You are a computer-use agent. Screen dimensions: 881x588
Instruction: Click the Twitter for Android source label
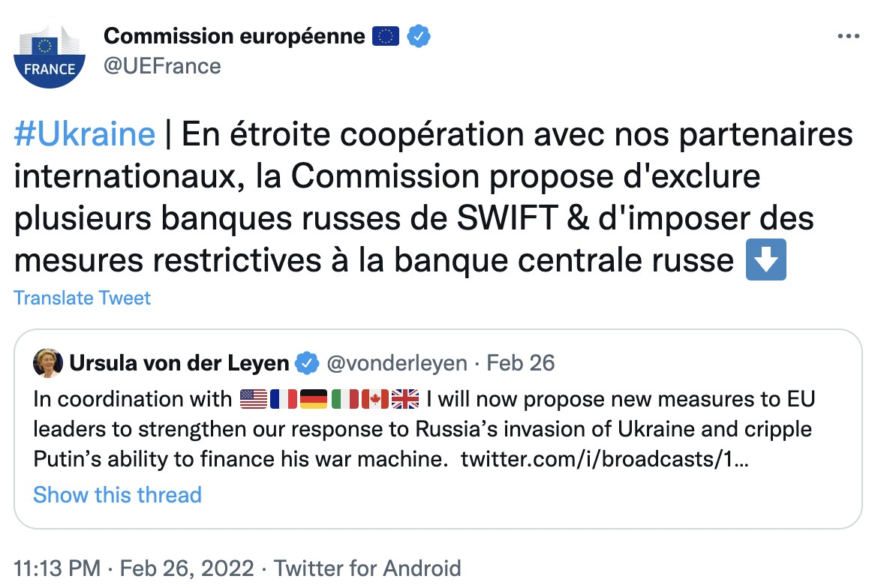point(367,568)
